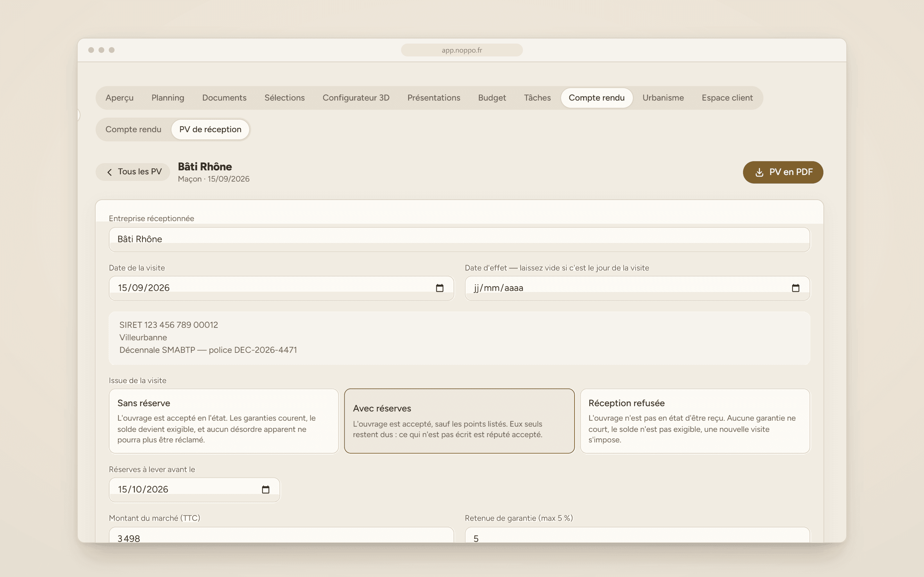Select the Avec réserves outcome
This screenshot has width=924, height=577.
coord(459,421)
